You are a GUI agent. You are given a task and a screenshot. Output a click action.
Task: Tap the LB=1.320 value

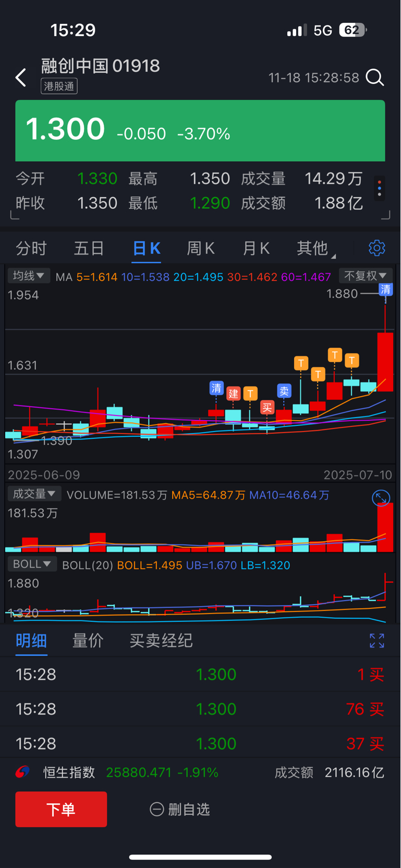point(265,565)
